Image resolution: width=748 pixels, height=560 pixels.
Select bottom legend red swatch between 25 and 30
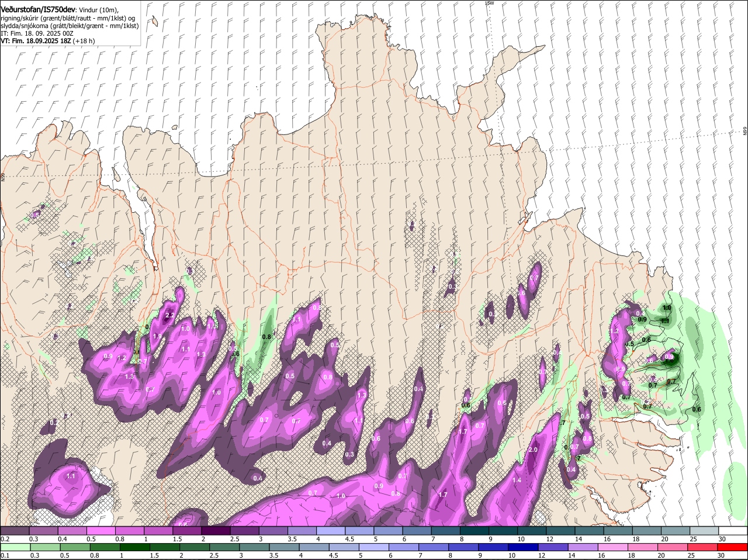(704, 547)
